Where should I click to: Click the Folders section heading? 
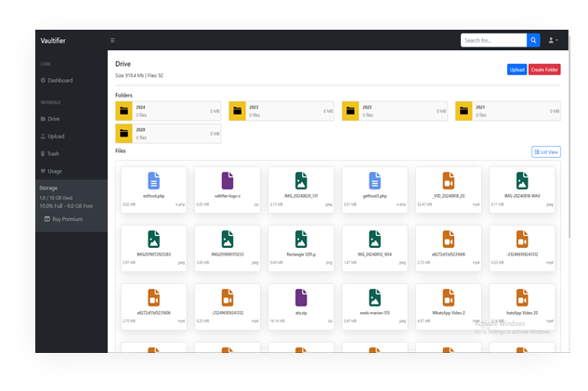(124, 96)
